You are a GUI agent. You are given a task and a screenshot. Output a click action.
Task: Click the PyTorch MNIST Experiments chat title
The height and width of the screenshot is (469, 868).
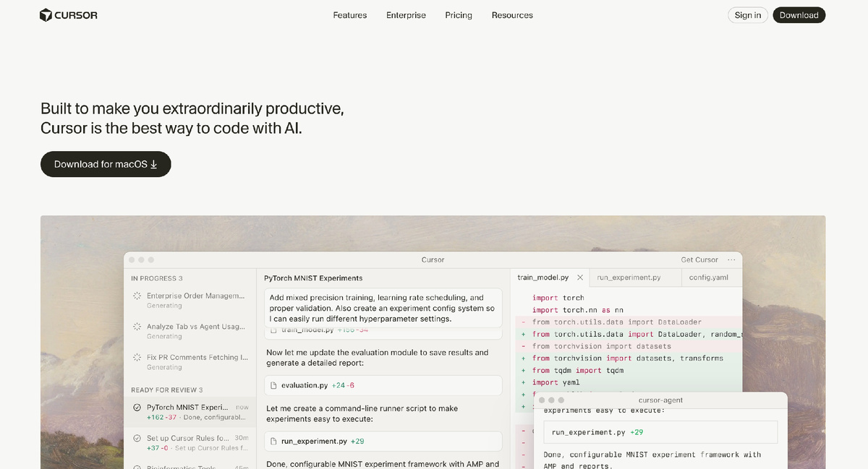(x=313, y=277)
